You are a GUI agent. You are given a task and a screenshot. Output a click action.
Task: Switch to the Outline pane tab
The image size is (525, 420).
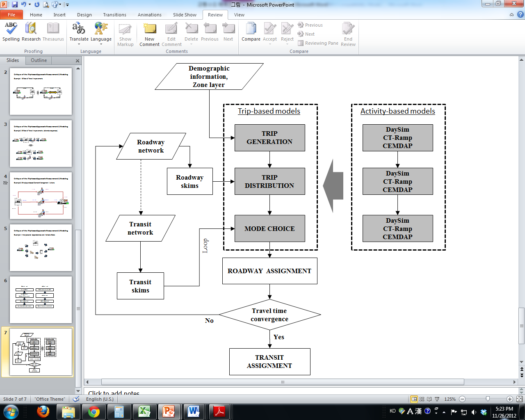tap(39, 60)
